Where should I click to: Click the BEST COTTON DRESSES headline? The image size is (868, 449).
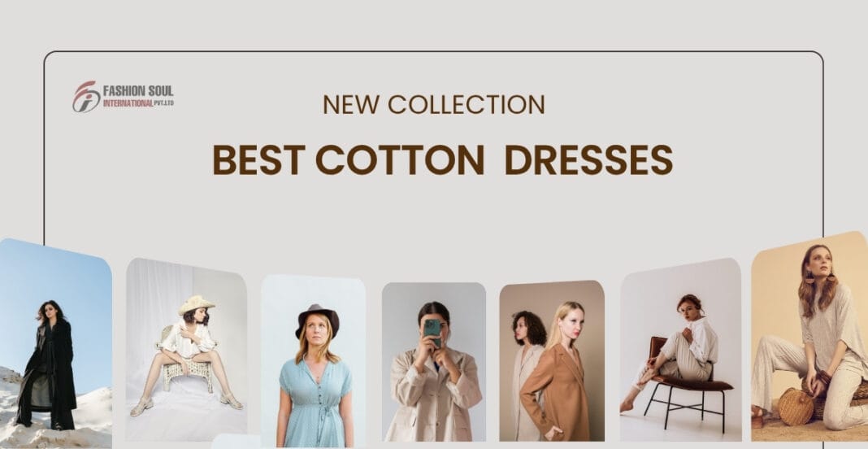[x=443, y=159]
